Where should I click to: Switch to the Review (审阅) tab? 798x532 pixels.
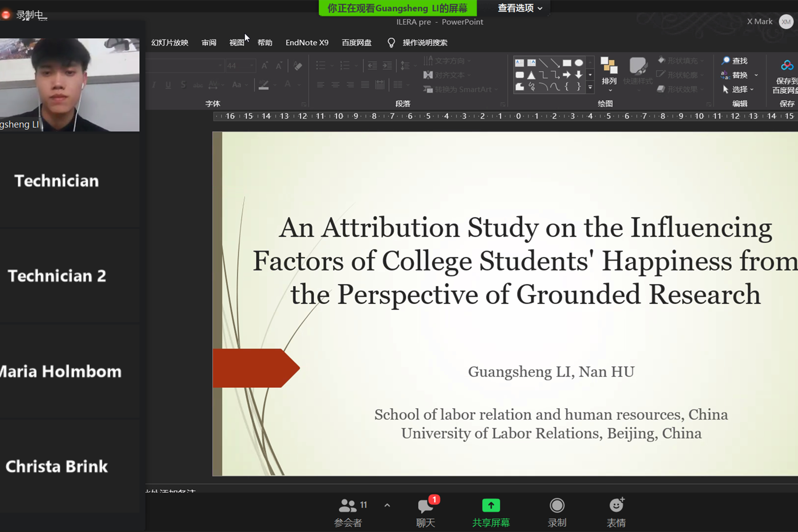coord(209,43)
